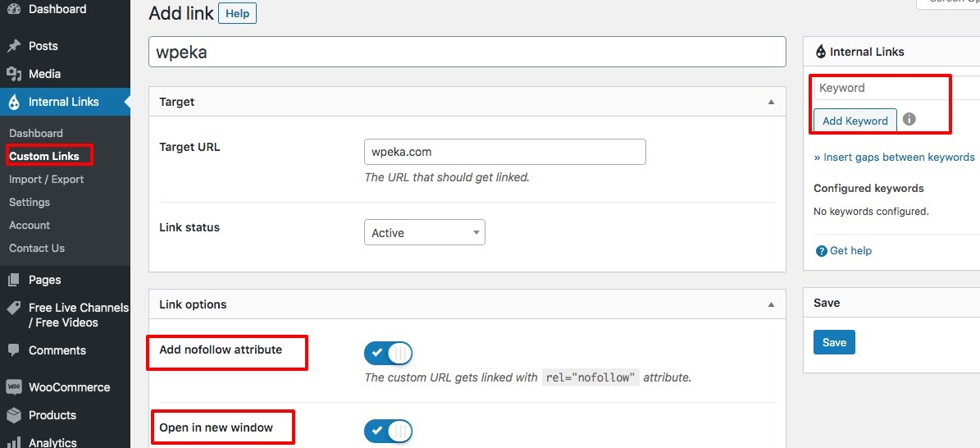Screen dimensions: 980x448
Task: Click the info icon beside Add Keyword
Action: (909, 119)
